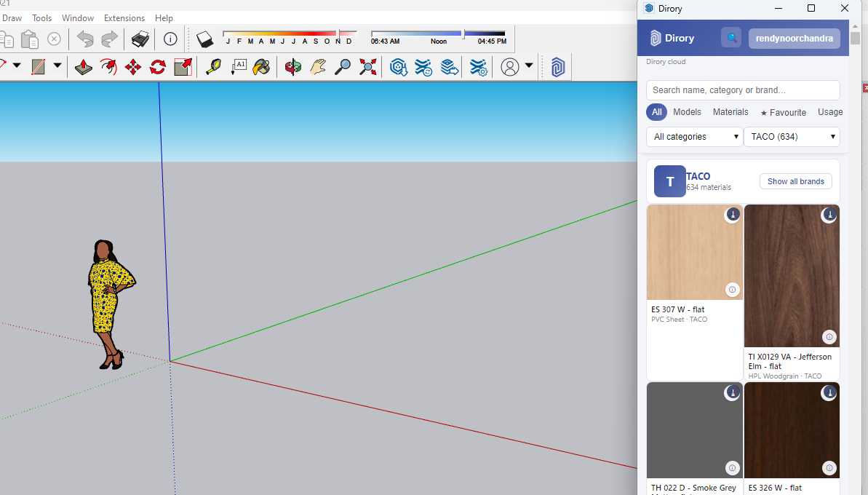Click the Paste icon in toolbar
The height and width of the screenshot is (495, 868).
point(29,39)
